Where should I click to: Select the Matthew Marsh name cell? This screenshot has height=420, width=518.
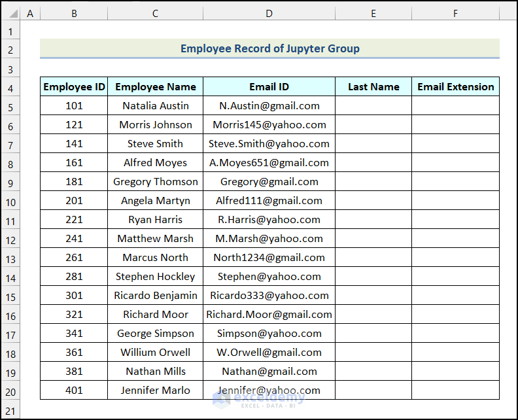(x=155, y=238)
